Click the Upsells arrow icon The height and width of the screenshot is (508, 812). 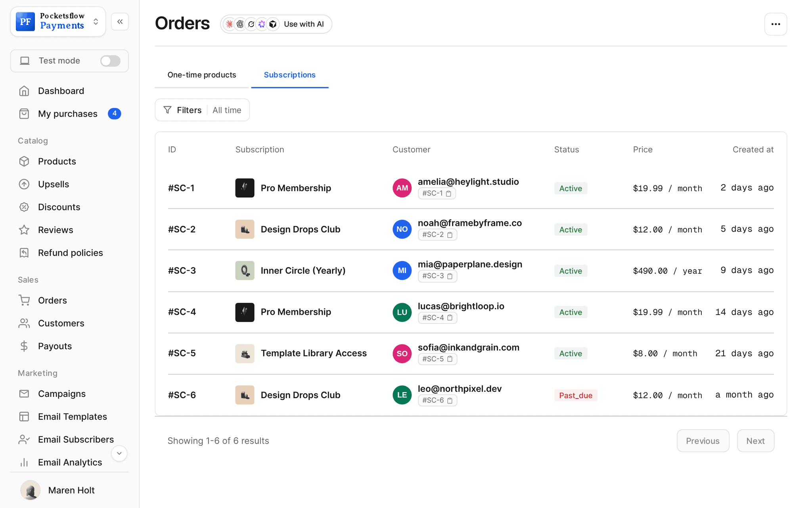click(24, 184)
